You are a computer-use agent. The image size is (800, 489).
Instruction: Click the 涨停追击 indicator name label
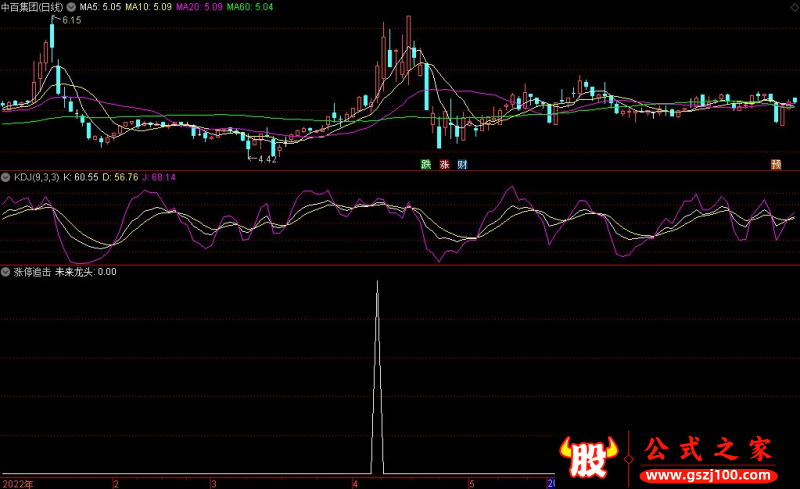(32, 271)
